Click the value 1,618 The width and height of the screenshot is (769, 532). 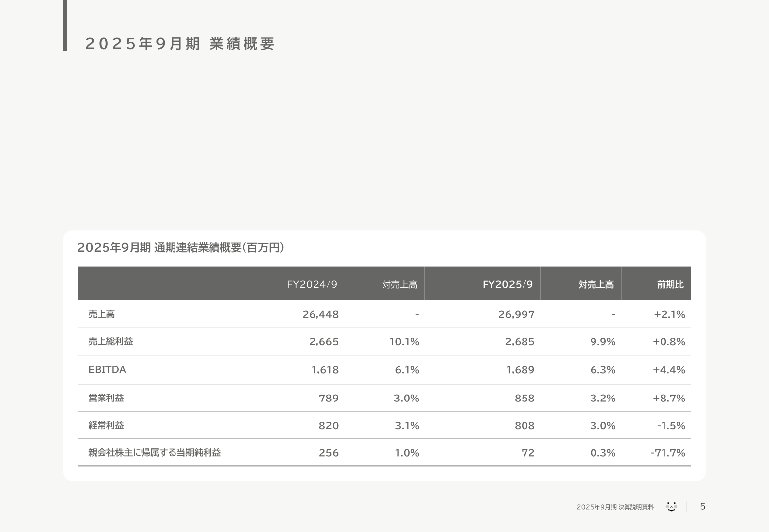[325, 370]
